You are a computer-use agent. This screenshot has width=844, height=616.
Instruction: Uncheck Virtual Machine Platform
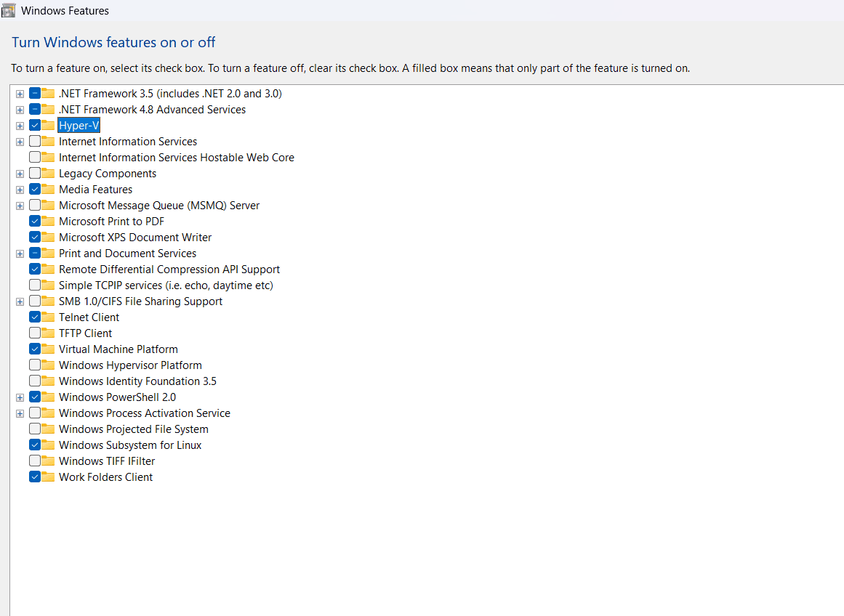point(35,349)
